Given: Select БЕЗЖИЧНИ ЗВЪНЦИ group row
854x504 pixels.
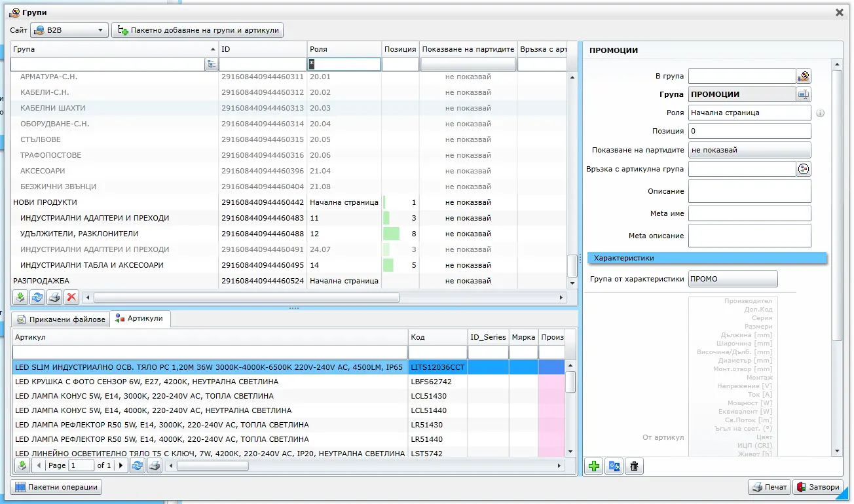Looking at the screenshot, I should (x=288, y=187).
